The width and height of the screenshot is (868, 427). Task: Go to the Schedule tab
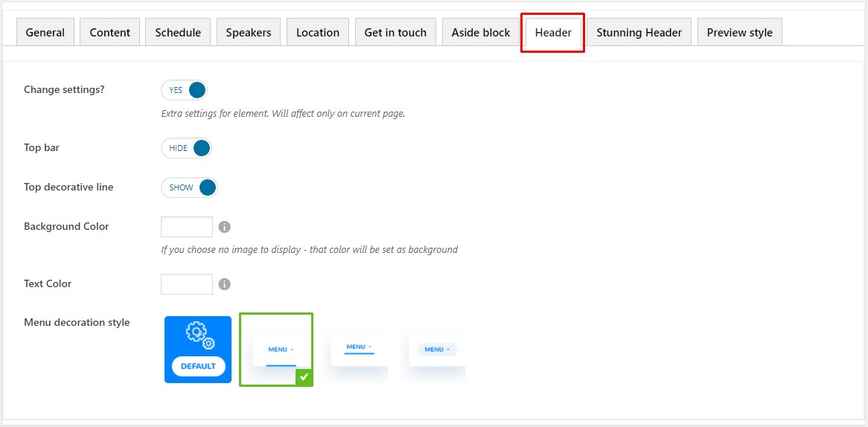[178, 33]
